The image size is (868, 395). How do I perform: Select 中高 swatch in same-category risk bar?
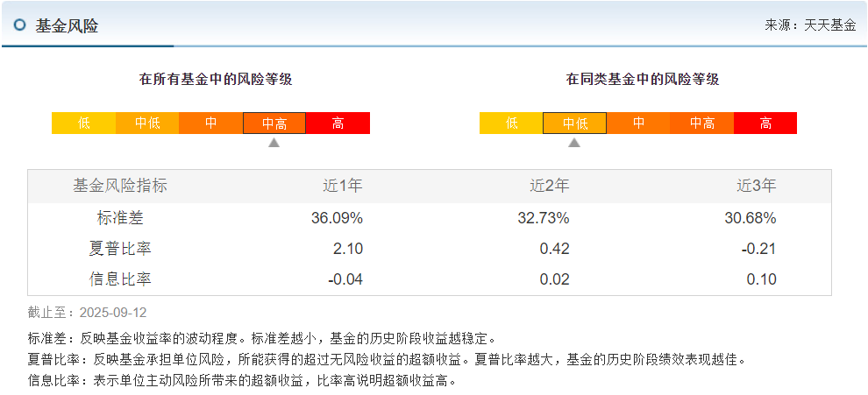click(702, 123)
